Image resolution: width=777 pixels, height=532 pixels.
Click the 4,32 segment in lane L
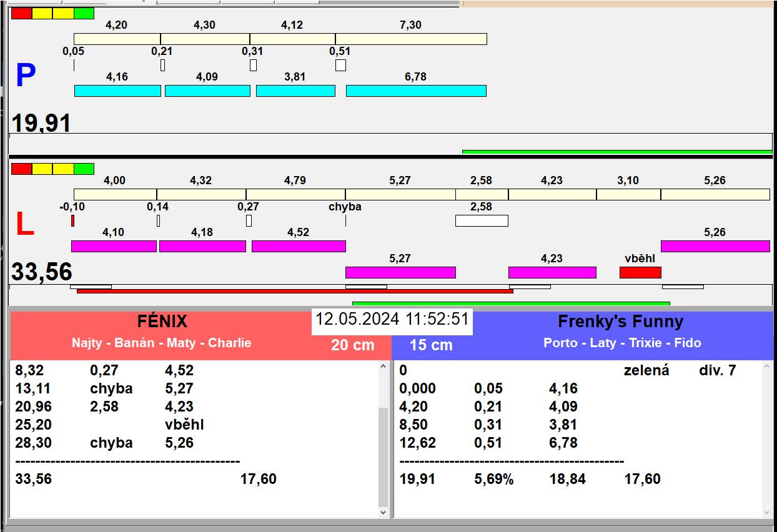[x=201, y=194]
